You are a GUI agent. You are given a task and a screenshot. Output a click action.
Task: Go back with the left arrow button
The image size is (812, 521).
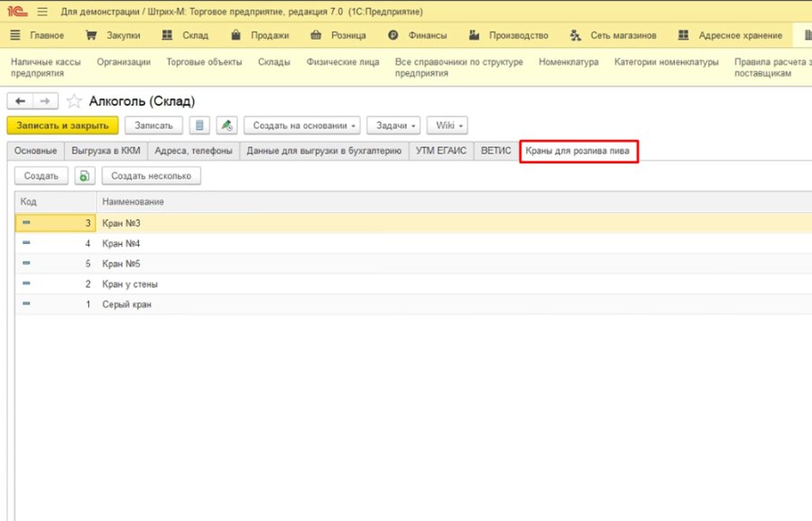coord(20,101)
